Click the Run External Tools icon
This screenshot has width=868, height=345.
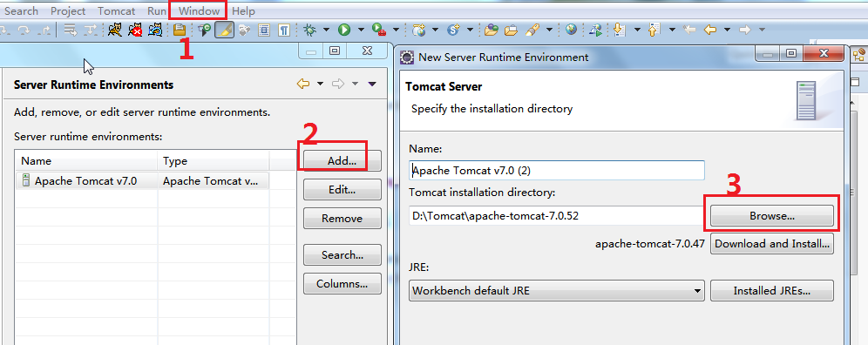[379, 30]
